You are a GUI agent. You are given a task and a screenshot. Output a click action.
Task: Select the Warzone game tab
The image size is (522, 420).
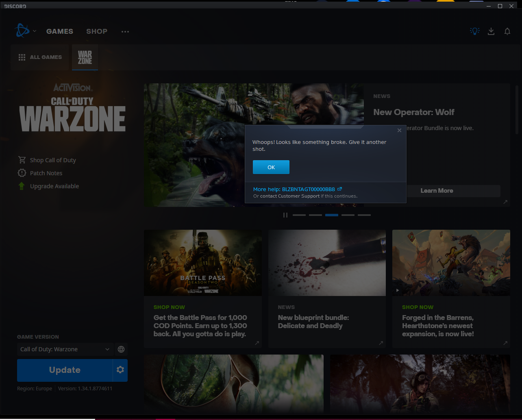(85, 57)
